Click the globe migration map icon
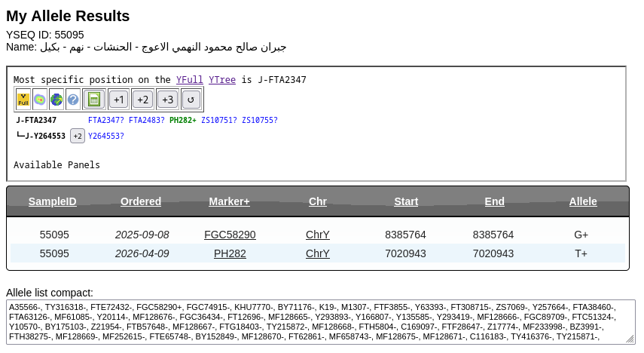Screen dimensions: 644x353 pyautogui.click(x=56, y=100)
